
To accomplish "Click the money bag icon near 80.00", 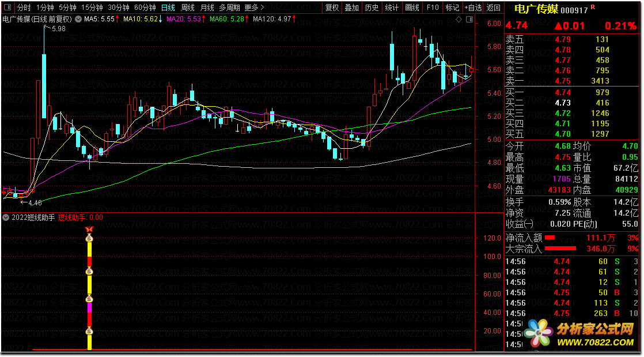I will 89,271.
